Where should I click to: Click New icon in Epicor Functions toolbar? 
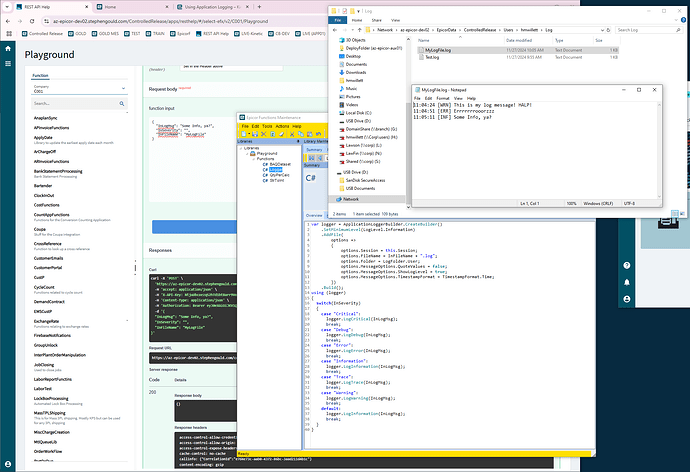[x=243, y=134]
